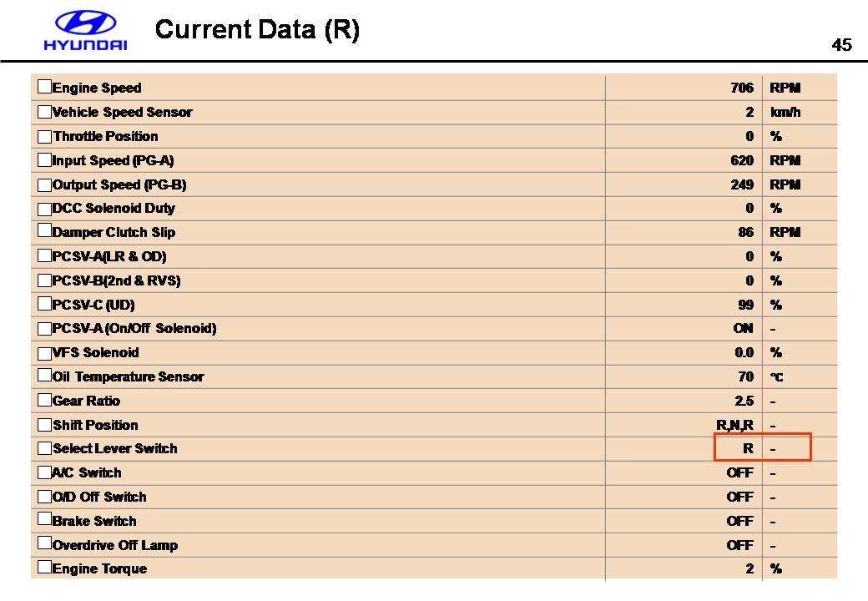Check the Engine Torque checkbox
This screenshot has width=868, height=601.
[x=44, y=568]
